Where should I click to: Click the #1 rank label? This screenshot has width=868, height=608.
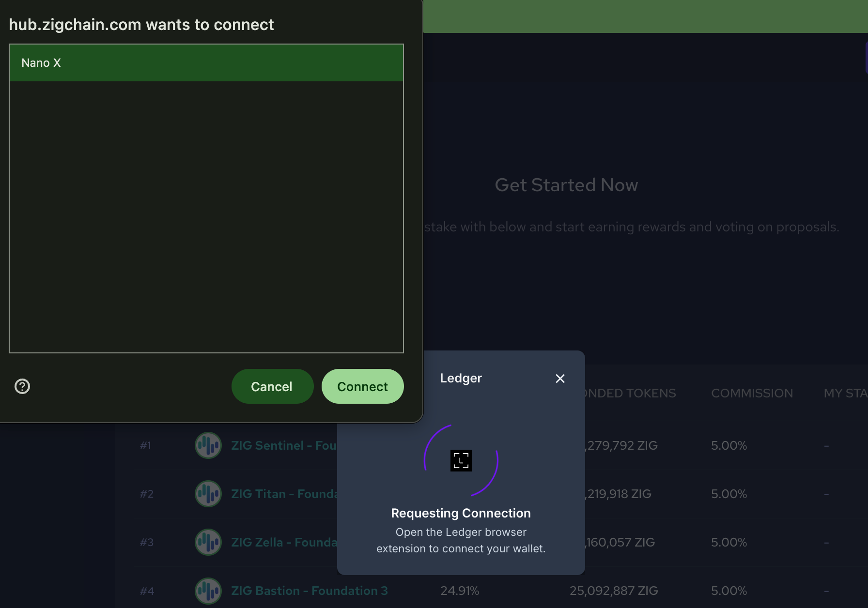146,445
